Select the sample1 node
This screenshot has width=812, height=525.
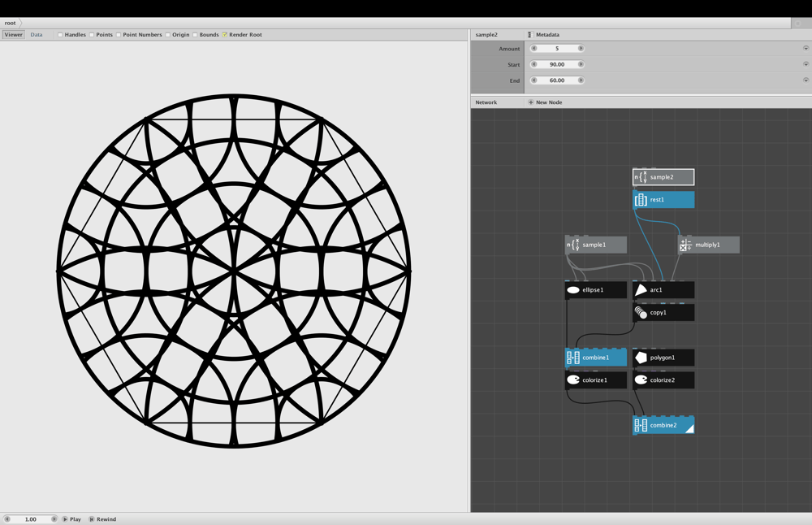(x=595, y=245)
